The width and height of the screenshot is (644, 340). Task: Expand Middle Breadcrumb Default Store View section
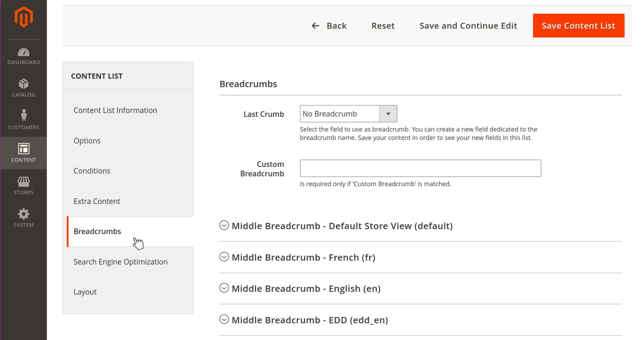[224, 226]
